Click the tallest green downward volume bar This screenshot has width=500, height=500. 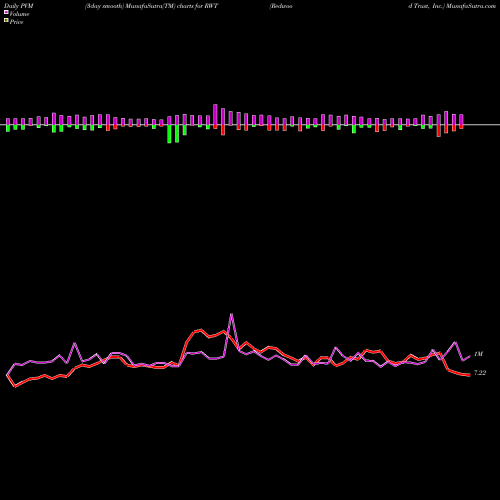pos(169,134)
